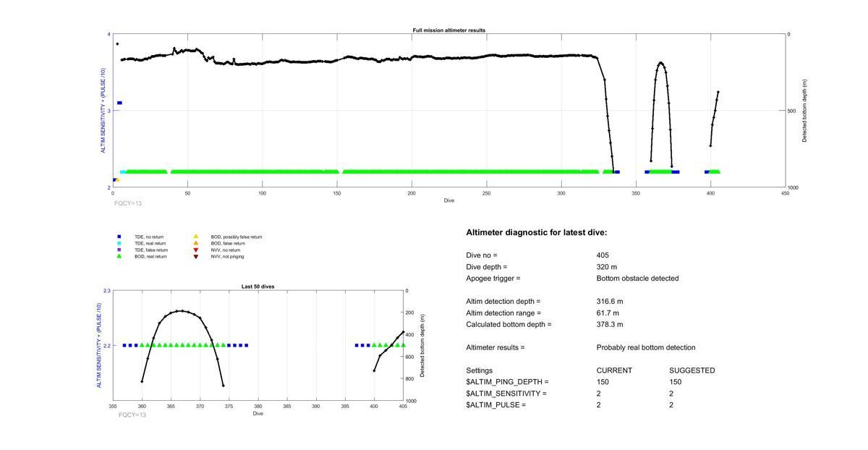868x450 pixels.
Task: Click the x-axis tick 250 on the top chart
Action: 486,193
